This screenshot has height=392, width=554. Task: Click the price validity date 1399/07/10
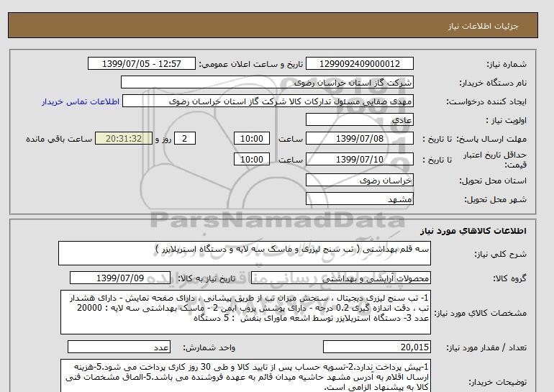coord(359,159)
